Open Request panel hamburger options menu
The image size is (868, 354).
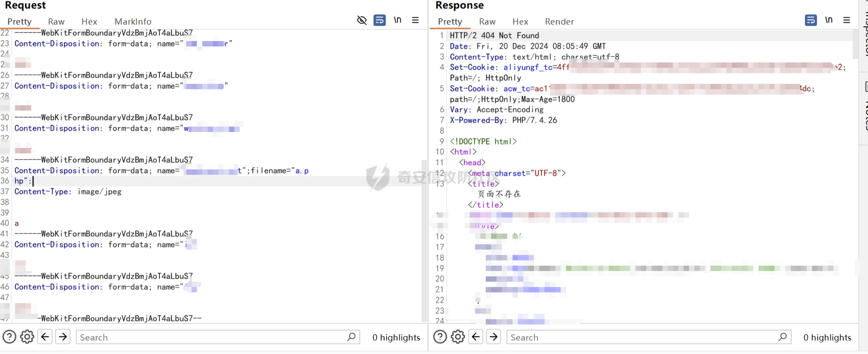(415, 20)
